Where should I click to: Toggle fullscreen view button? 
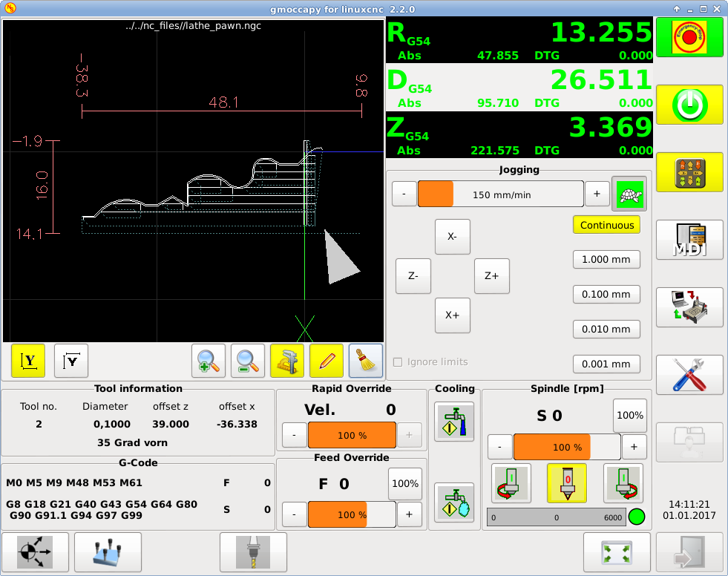(x=617, y=552)
